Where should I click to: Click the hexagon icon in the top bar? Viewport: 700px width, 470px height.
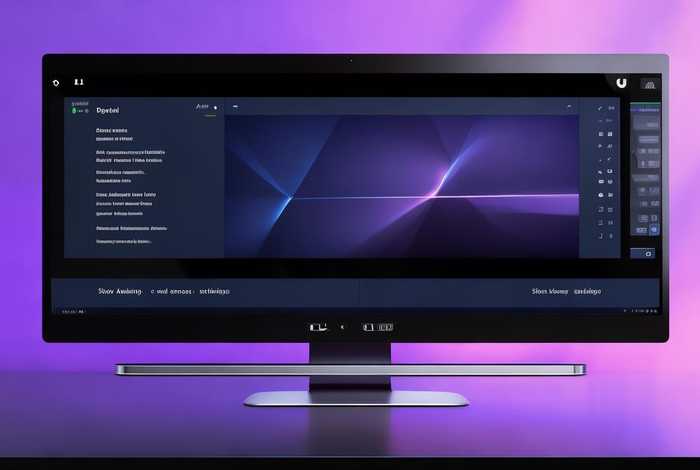[x=56, y=83]
